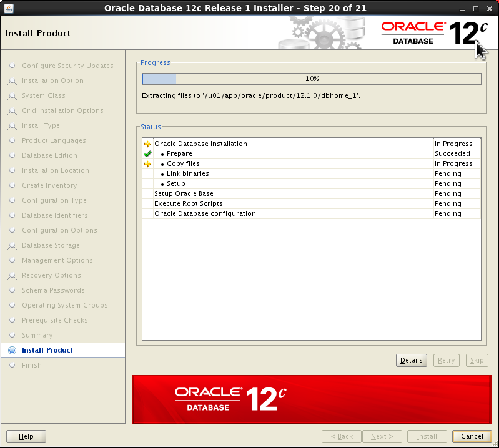Click the Install Product step bullet icon

click(x=12, y=350)
